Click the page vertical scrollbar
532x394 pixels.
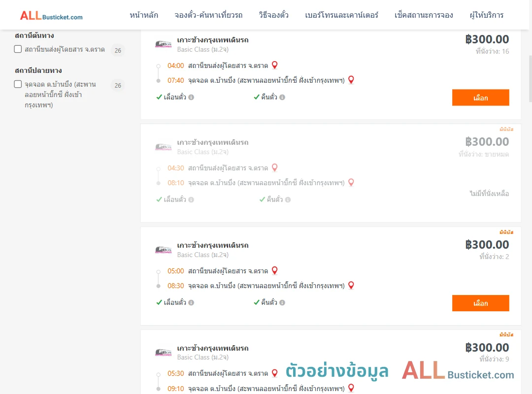[x=530, y=79]
